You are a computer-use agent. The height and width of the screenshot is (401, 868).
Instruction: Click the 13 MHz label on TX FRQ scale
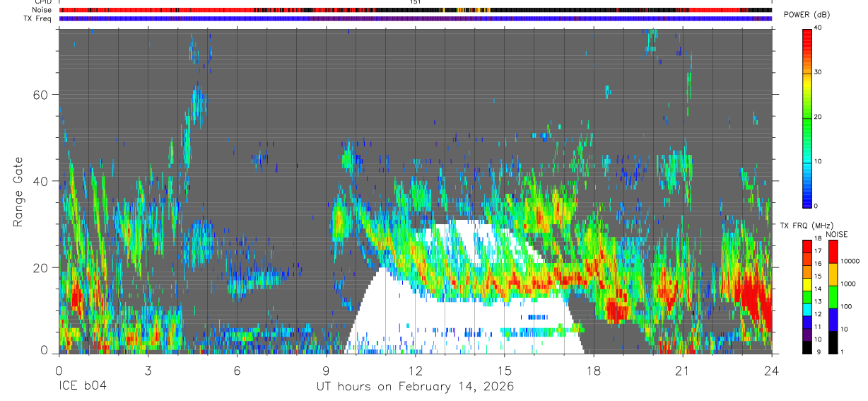(818, 302)
